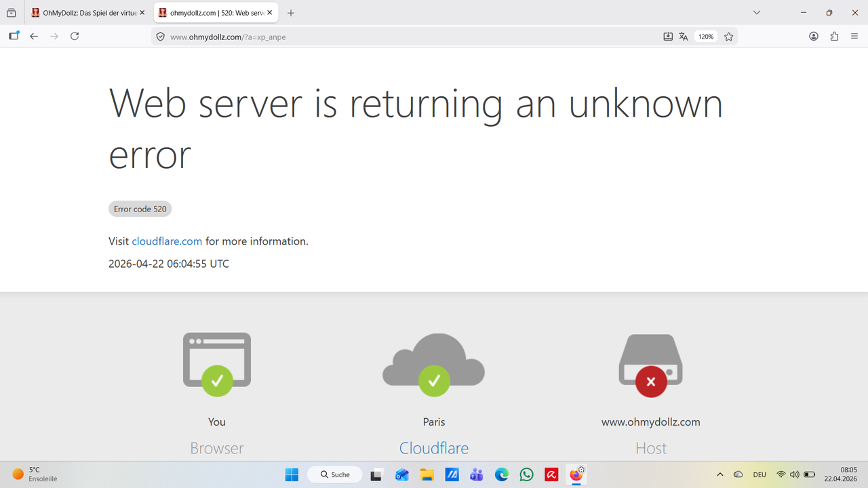The height and width of the screenshot is (488, 868).
Task: Select the error timestamp 2026-04-22 06:04:55 UTC
Action: [169, 264]
